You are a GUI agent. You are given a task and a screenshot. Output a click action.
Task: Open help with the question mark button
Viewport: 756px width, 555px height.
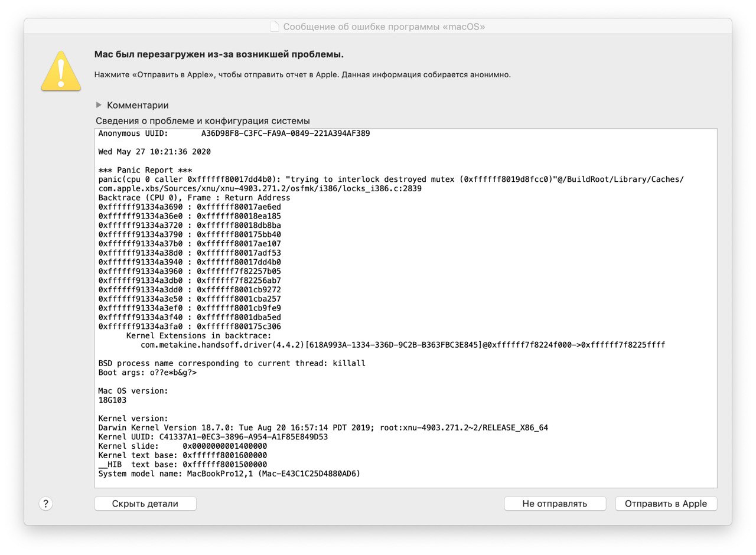pos(46,504)
